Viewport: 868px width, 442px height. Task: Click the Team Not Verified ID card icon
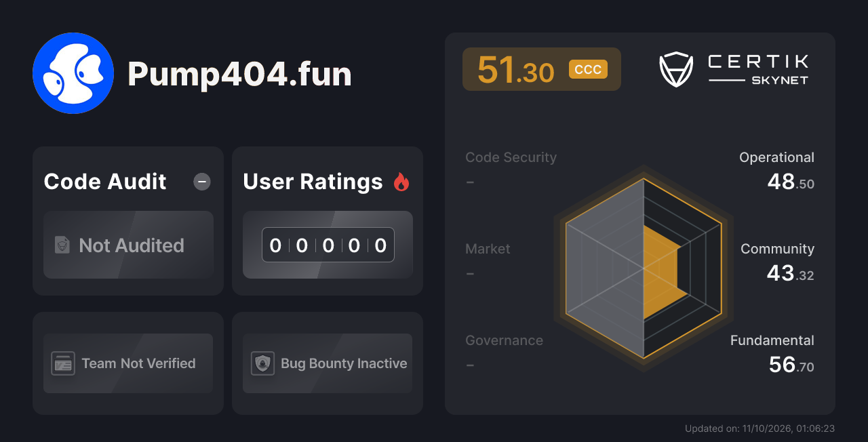tap(63, 363)
